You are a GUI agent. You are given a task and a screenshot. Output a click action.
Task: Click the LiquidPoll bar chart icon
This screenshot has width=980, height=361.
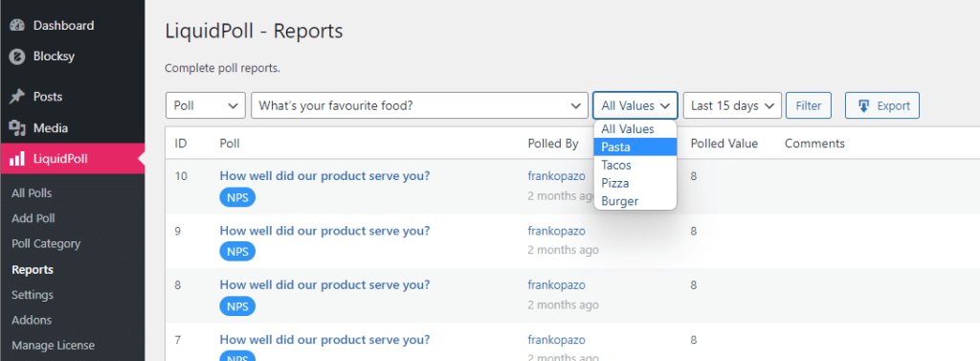point(17,160)
